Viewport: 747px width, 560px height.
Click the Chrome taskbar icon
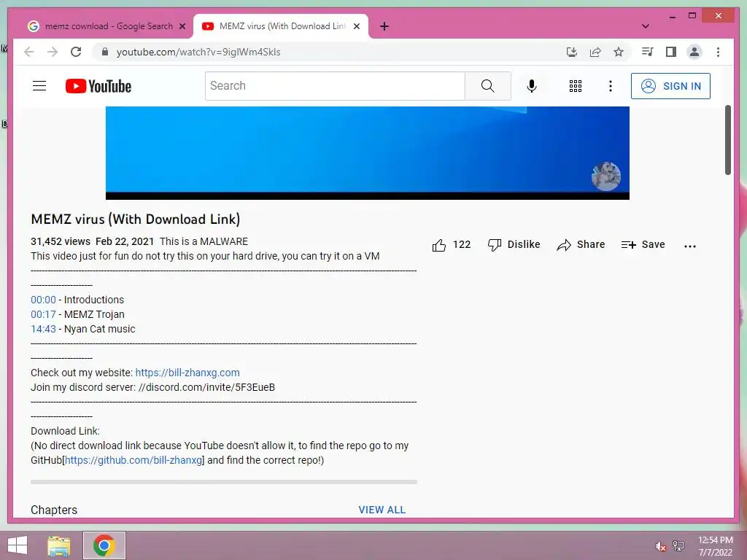104,545
